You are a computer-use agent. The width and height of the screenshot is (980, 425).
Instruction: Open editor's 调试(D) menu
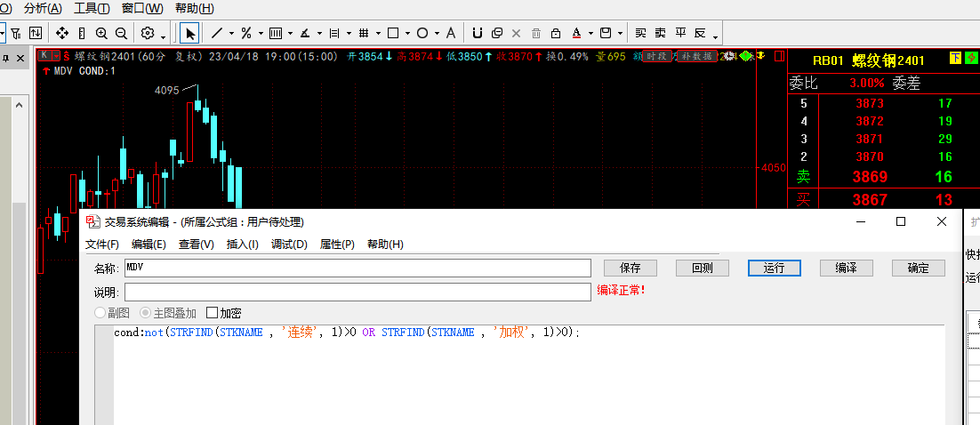pos(289,245)
